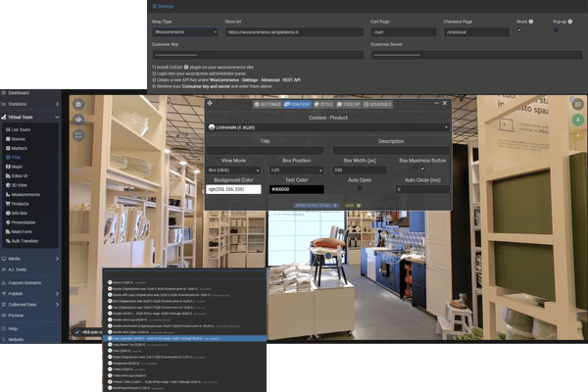588x392 pixels.
Task: Collapse the Virtual Tours sidebar section
Action: pyautogui.click(x=30, y=117)
